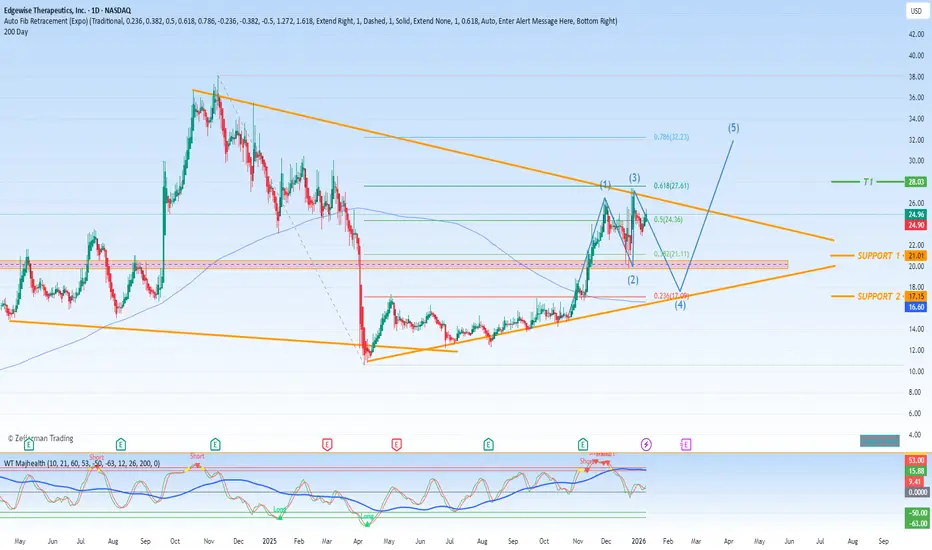The height and width of the screenshot is (550, 932).
Task: Click the Edgewise Therapeutics chart title
Action: (x=67, y=10)
